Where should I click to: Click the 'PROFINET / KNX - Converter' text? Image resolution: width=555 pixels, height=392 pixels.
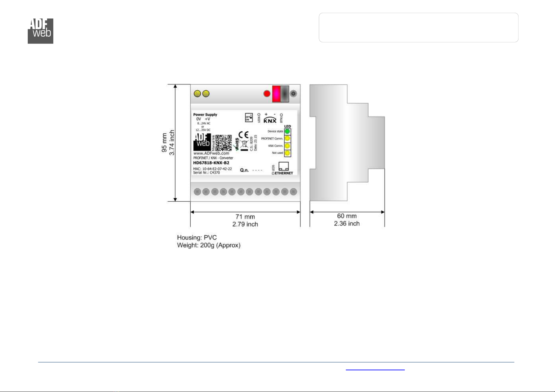[x=213, y=158]
